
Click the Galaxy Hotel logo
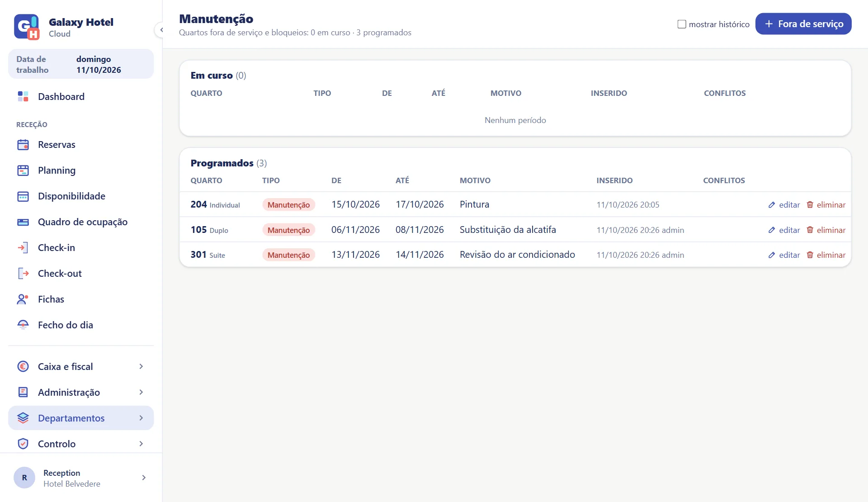pos(27,27)
